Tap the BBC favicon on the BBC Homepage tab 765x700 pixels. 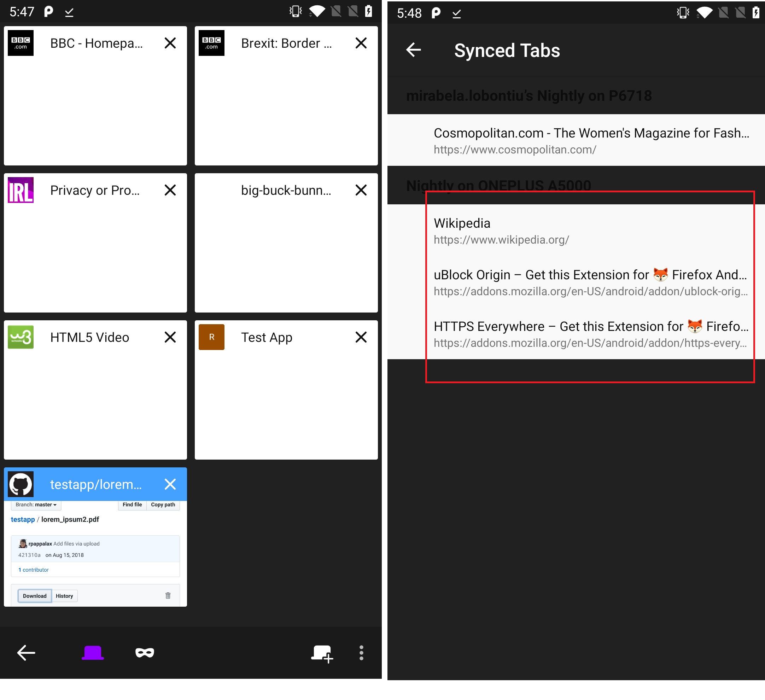click(21, 43)
